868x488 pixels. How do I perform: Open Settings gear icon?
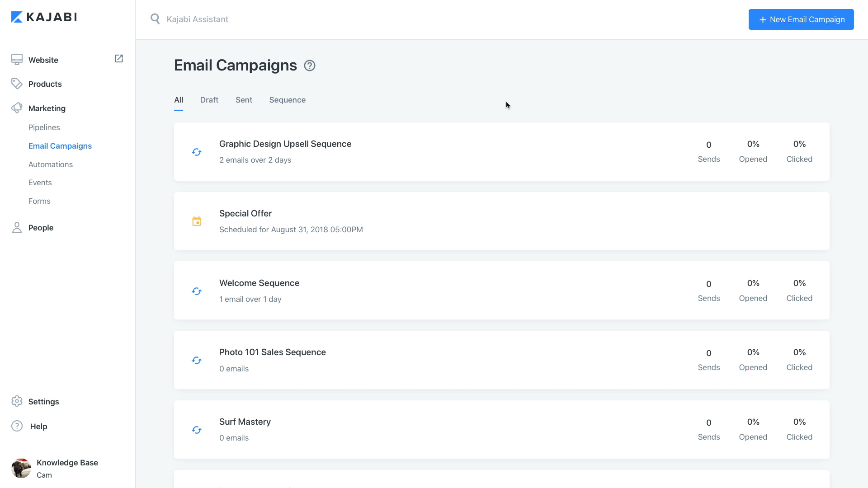17,401
